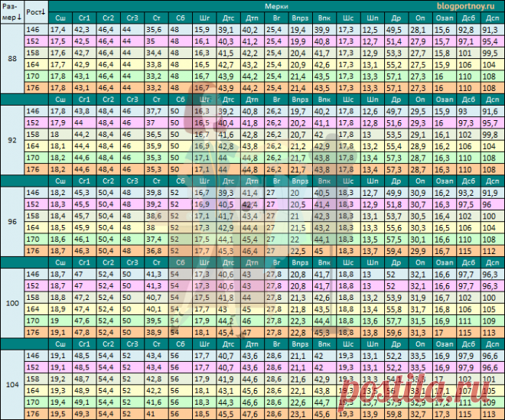Click height 146 in the size 100 block

pyautogui.click(x=36, y=274)
